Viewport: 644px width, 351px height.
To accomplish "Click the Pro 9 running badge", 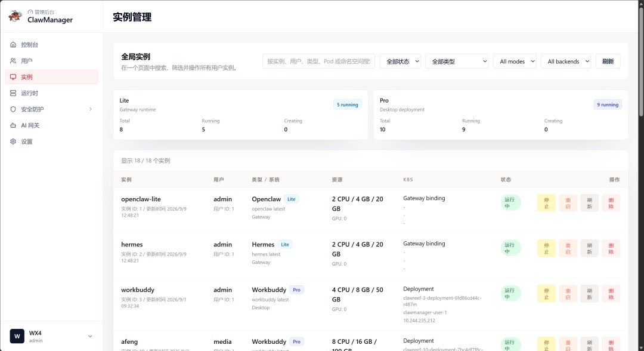I will click(x=608, y=104).
